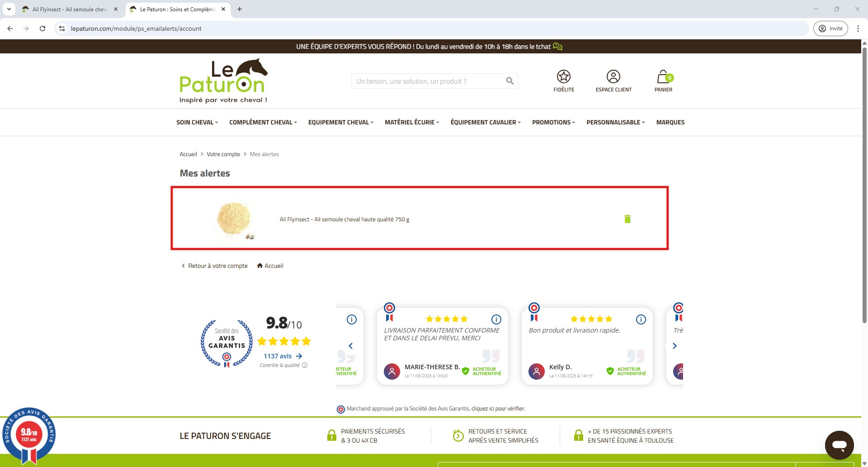
Task: Open the Fidélité star icon
Action: (x=563, y=76)
